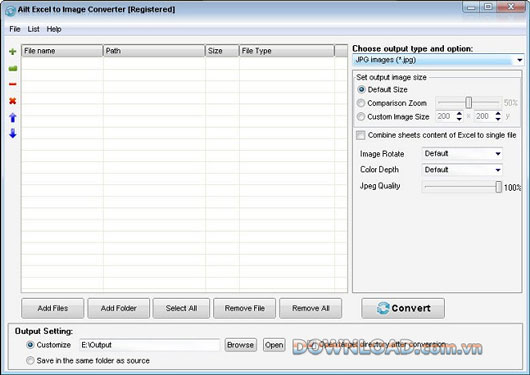This screenshot has width=530, height=375.
Task: Click the custom width spinner arrows
Action: tap(459, 117)
